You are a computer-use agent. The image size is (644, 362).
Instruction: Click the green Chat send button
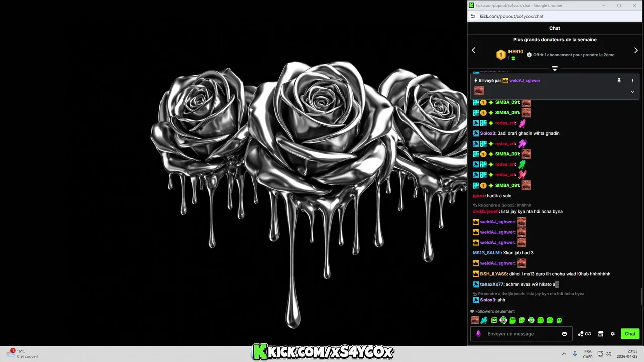click(630, 334)
